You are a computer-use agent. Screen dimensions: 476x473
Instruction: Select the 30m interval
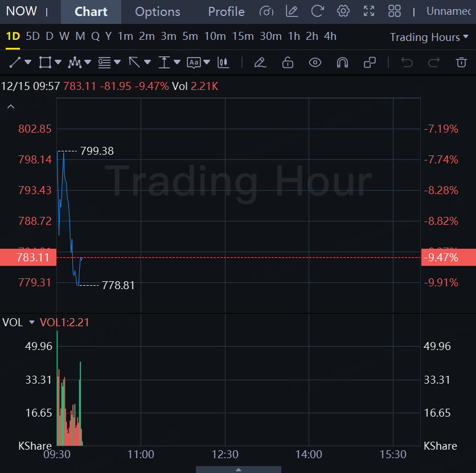[271, 36]
